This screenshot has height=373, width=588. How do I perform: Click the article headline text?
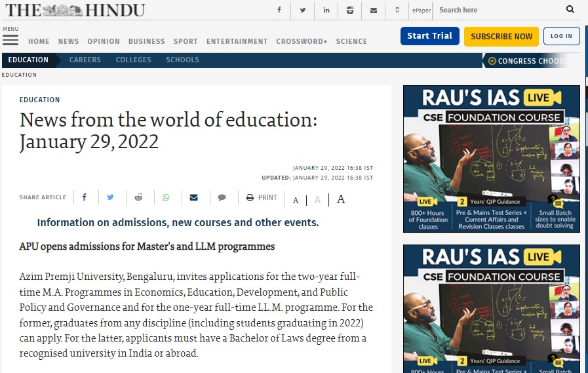[x=168, y=131]
